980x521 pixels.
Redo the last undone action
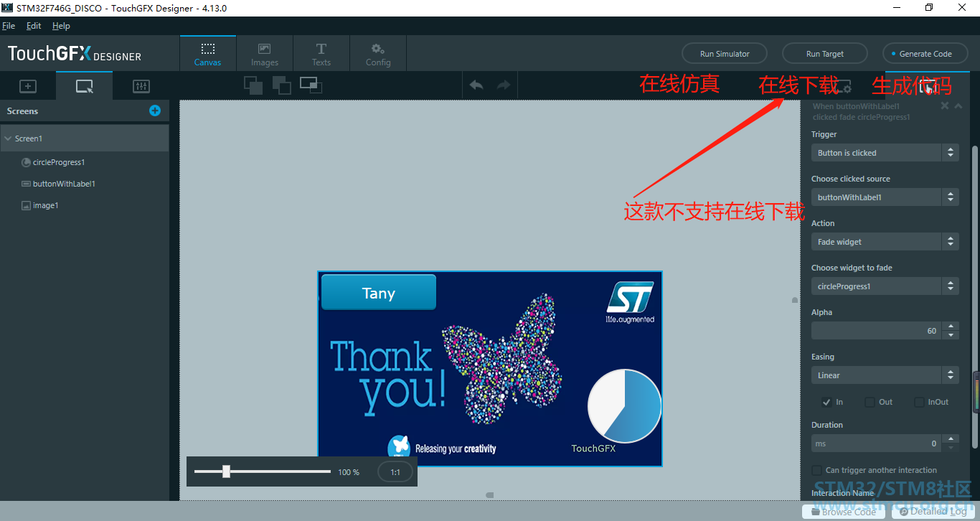(x=504, y=85)
